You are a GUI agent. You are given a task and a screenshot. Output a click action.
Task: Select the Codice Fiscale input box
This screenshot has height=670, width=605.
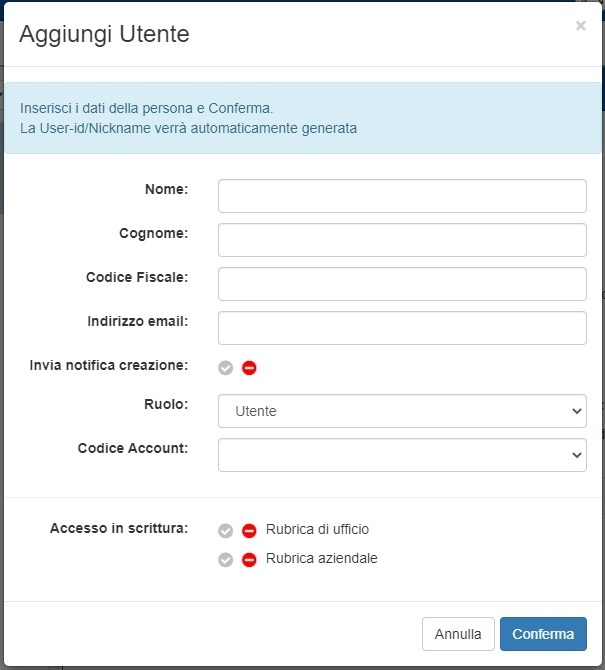click(x=401, y=284)
